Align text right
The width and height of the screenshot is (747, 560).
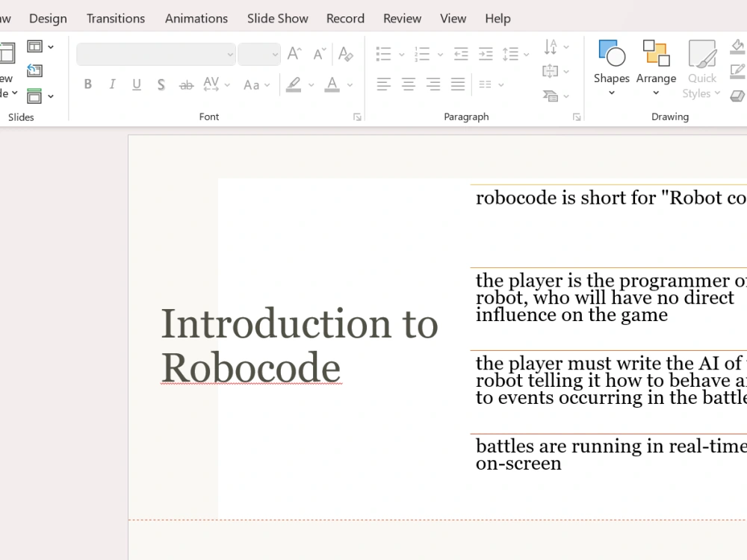[x=433, y=84]
